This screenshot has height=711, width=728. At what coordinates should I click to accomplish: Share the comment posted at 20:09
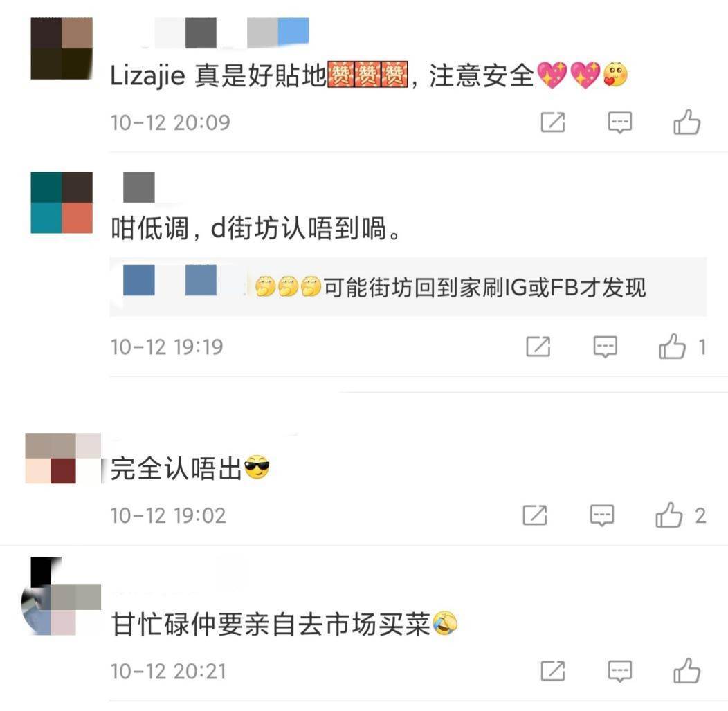[553, 122]
